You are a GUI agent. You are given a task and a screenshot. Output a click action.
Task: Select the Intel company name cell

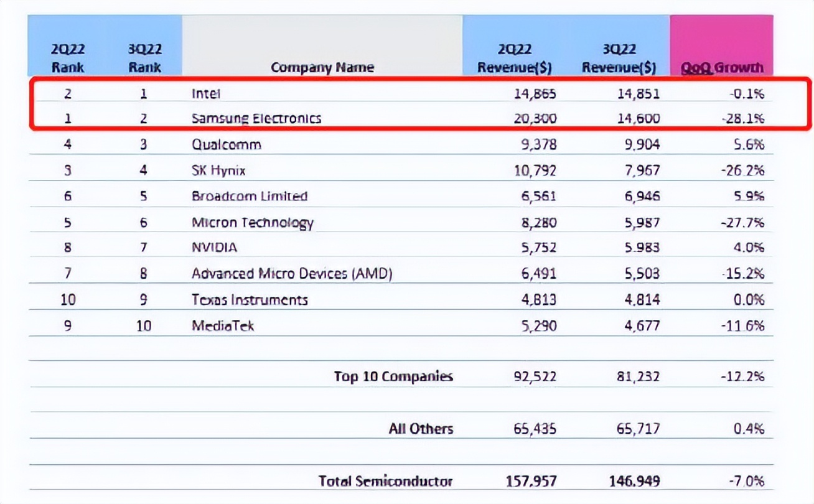pyautogui.click(x=207, y=94)
